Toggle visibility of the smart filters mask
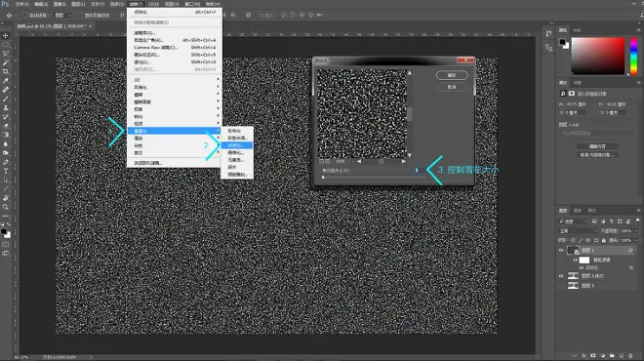The width and height of the screenshot is (644, 361). (576, 260)
